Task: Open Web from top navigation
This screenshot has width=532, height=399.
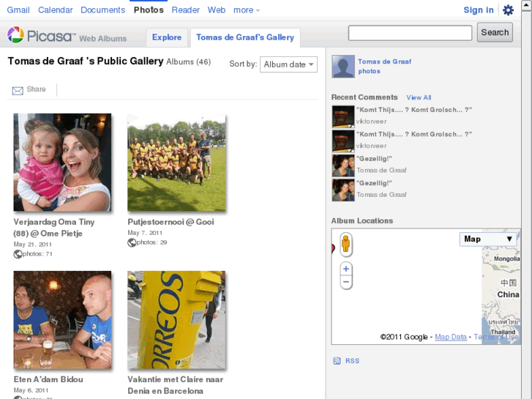Action: (x=217, y=10)
